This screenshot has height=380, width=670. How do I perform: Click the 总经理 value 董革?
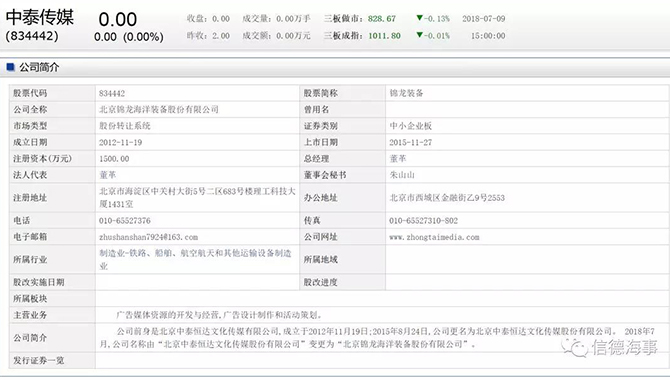pos(398,159)
